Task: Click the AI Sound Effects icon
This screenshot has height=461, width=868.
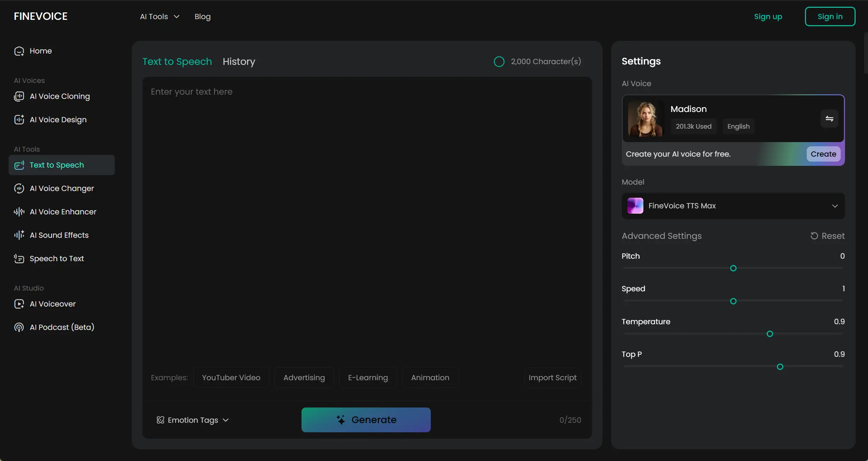Action: click(19, 235)
